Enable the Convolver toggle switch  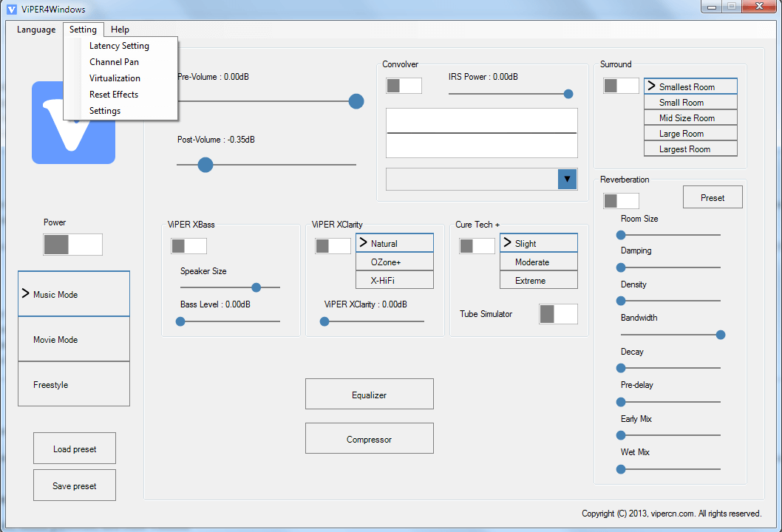click(404, 86)
